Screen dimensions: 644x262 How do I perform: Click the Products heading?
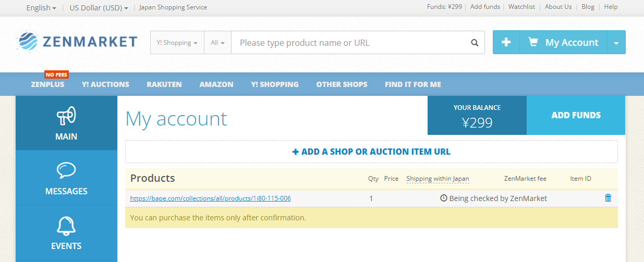[x=152, y=178]
